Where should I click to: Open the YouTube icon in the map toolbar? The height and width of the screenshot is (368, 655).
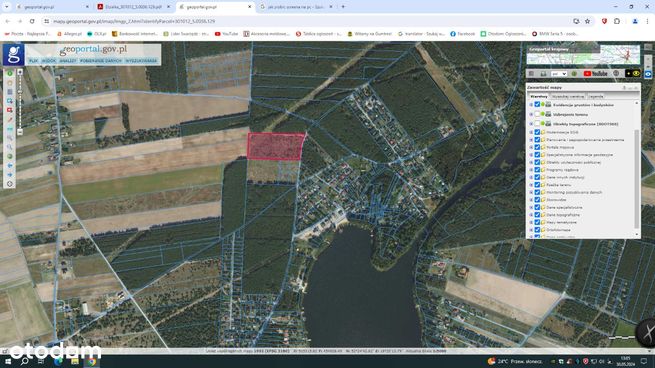point(596,74)
